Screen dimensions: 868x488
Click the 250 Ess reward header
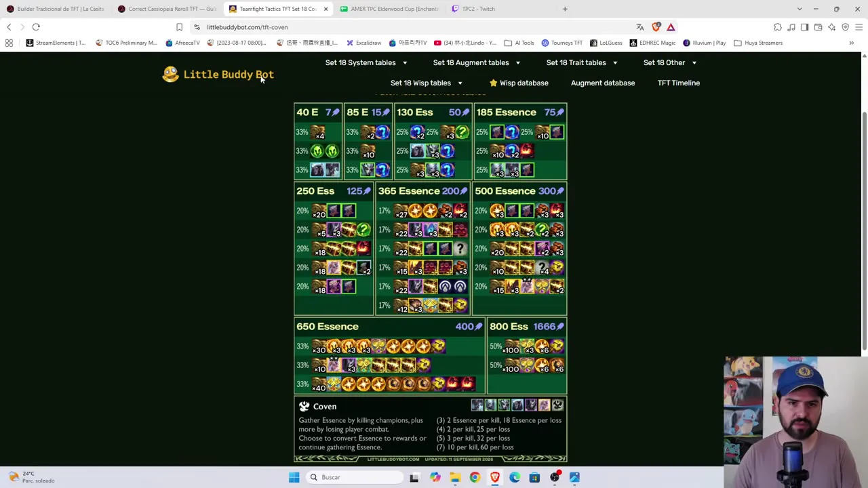click(x=334, y=191)
